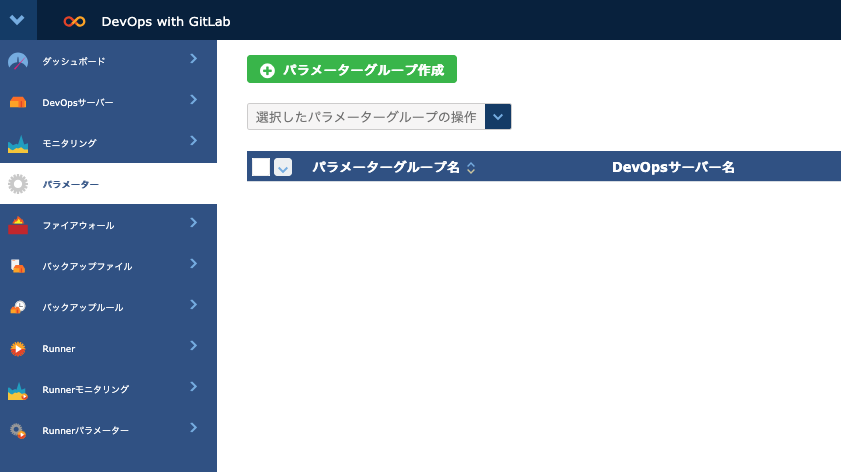Click the Runner monitoring icon

[x=18, y=389]
